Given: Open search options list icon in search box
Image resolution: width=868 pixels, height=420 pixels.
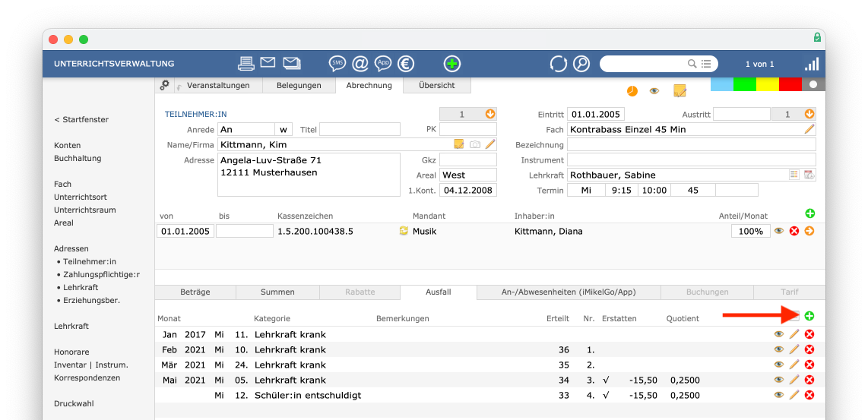Looking at the screenshot, I should click(706, 64).
